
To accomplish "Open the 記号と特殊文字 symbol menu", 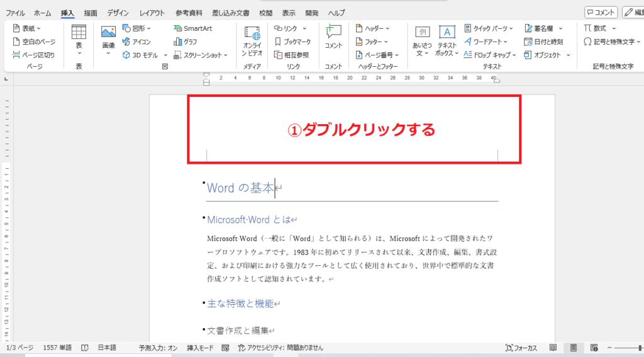I will pos(611,42).
